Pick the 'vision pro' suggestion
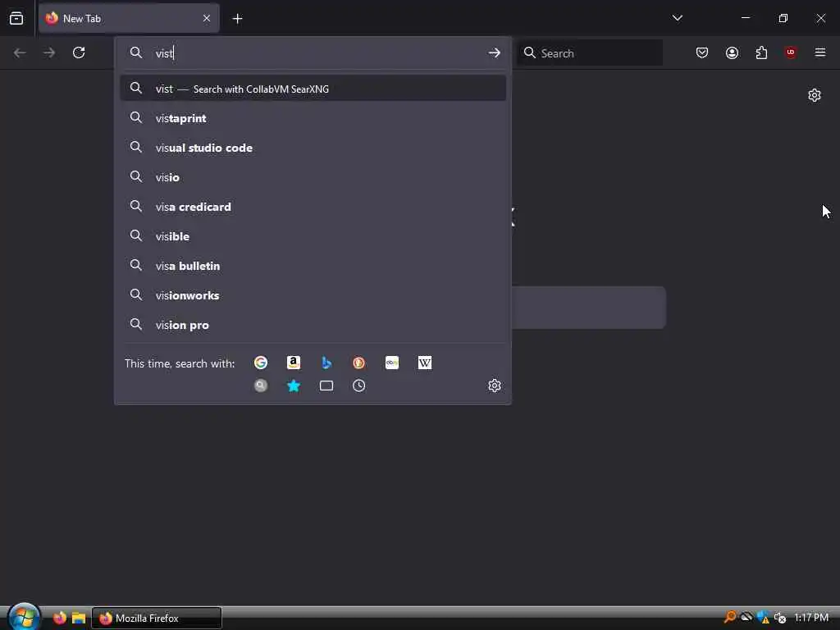 pyautogui.click(x=313, y=325)
